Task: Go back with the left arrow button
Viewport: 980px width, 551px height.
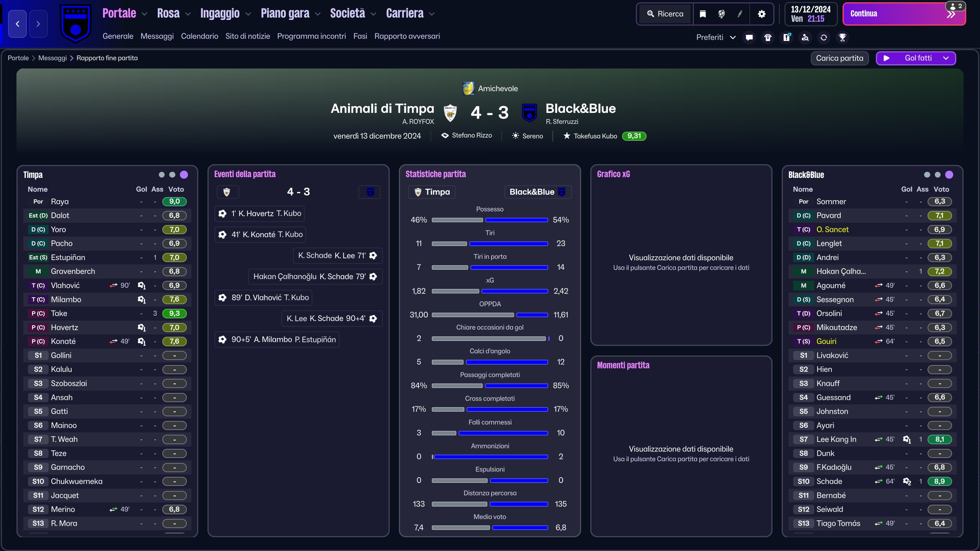Action: coord(17,24)
